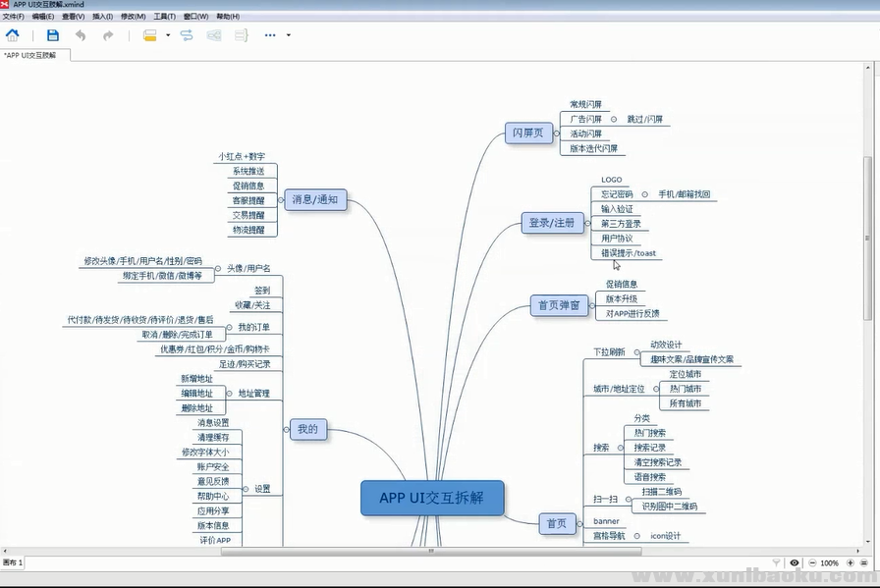Click the zoom out minus icon
This screenshot has height=588, width=880.
click(x=811, y=562)
